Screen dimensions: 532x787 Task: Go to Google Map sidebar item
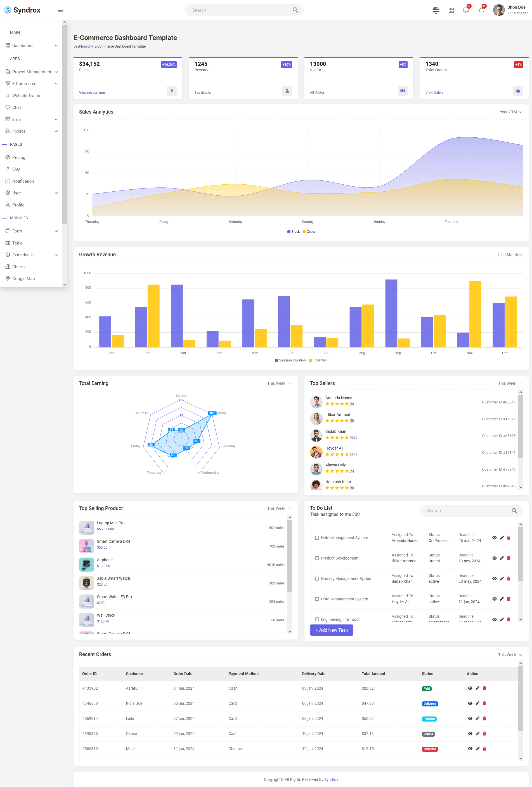coord(23,278)
